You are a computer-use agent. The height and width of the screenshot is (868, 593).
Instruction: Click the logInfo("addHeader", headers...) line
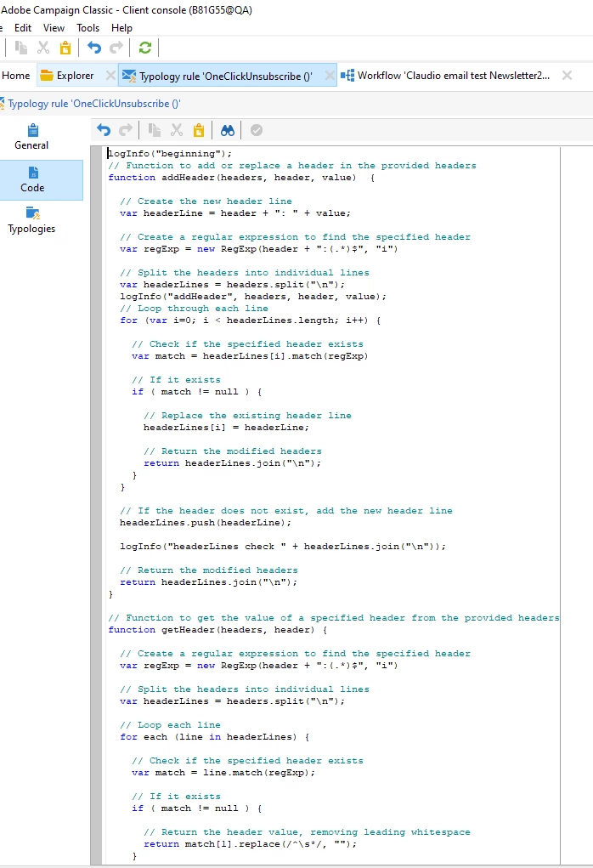pos(253,296)
